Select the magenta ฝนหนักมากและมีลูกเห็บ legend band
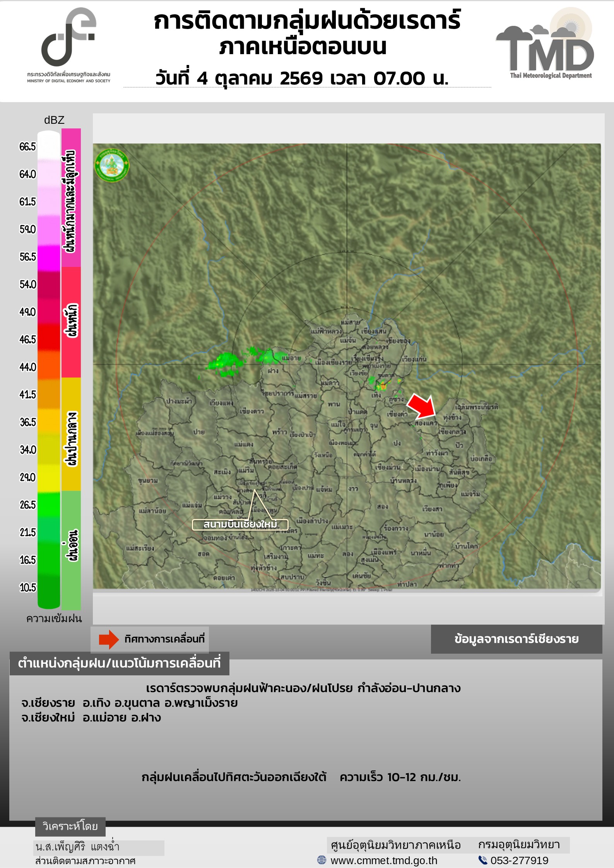The height and width of the screenshot is (868, 614). click(x=71, y=198)
